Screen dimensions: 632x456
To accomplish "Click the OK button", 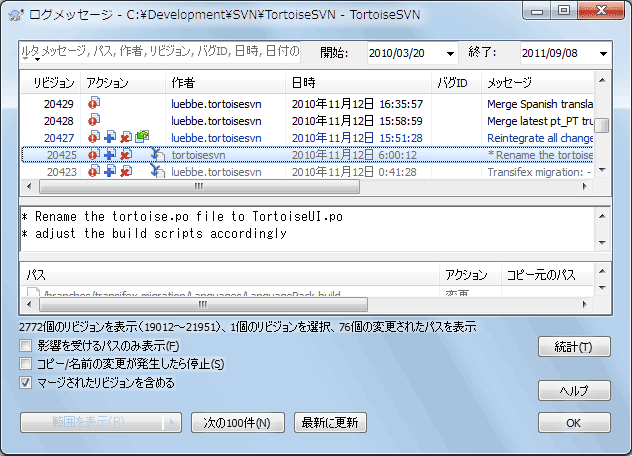I will (574, 423).
